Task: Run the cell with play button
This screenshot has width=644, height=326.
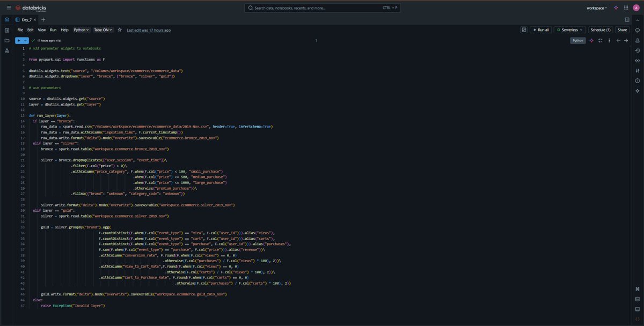Action: click(x=19, y=40)
